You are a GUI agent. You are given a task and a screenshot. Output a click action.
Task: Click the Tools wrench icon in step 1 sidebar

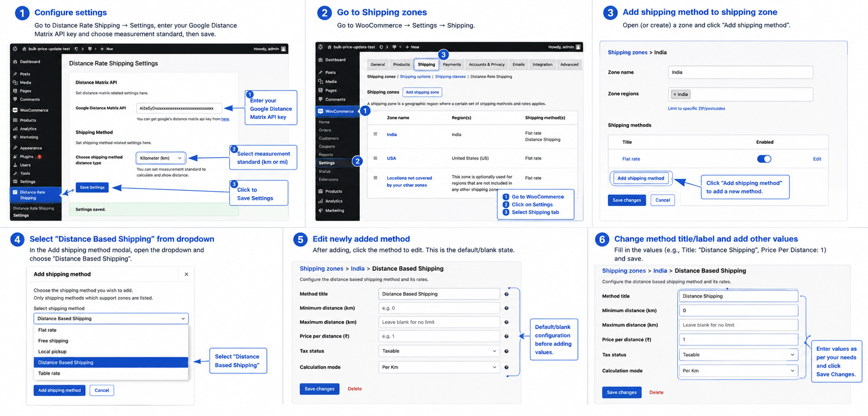pos(15,173)
